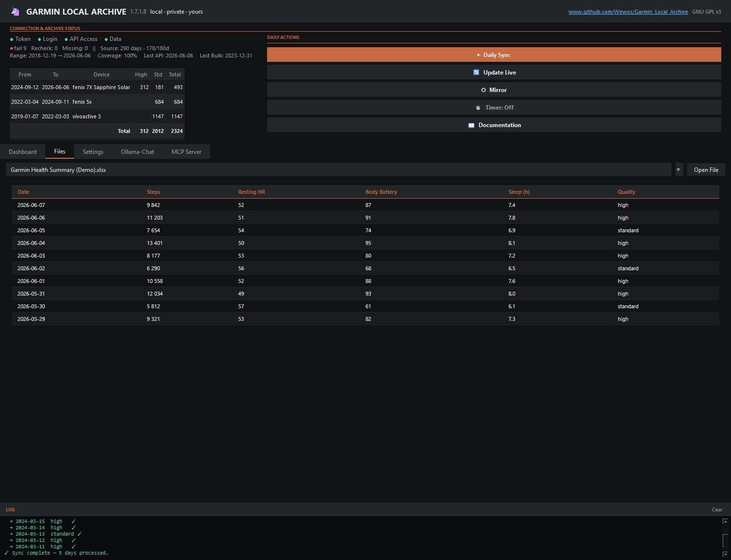Click the Source: 290 days text

click(121, 48)
